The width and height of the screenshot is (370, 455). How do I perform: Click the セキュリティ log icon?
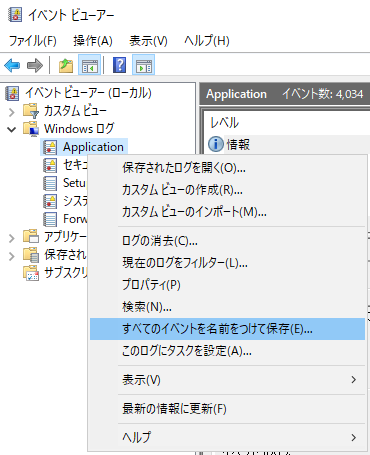click(50, 165)
